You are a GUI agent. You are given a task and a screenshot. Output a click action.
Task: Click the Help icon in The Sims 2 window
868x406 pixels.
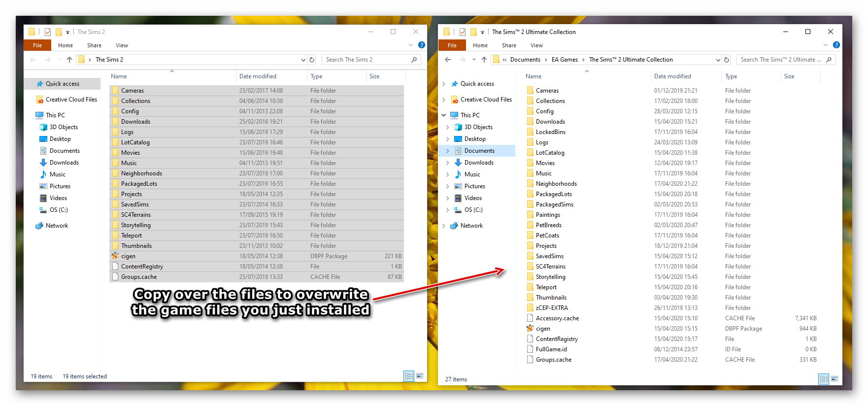[422, 45]
